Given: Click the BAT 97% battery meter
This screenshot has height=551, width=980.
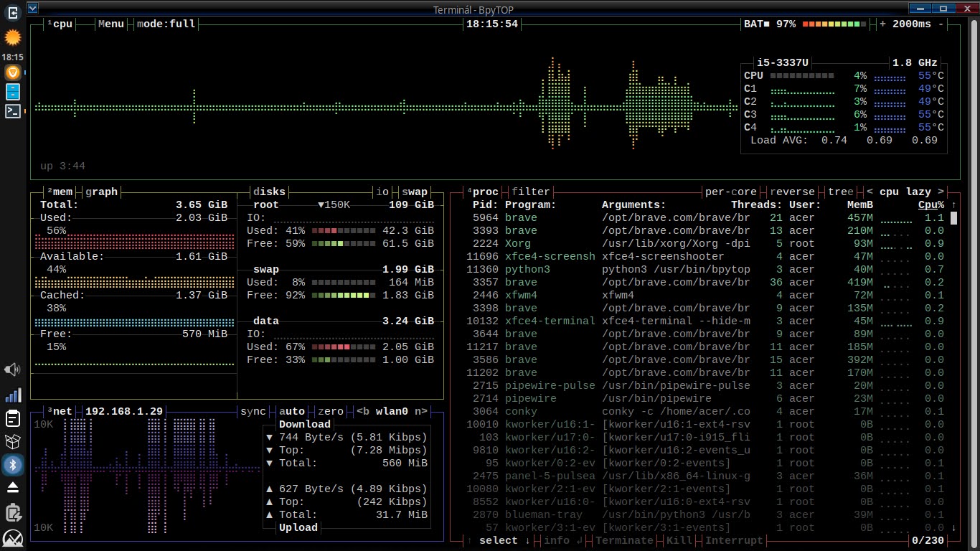Looking at the screenshot, I should click(x=805, y=24).
